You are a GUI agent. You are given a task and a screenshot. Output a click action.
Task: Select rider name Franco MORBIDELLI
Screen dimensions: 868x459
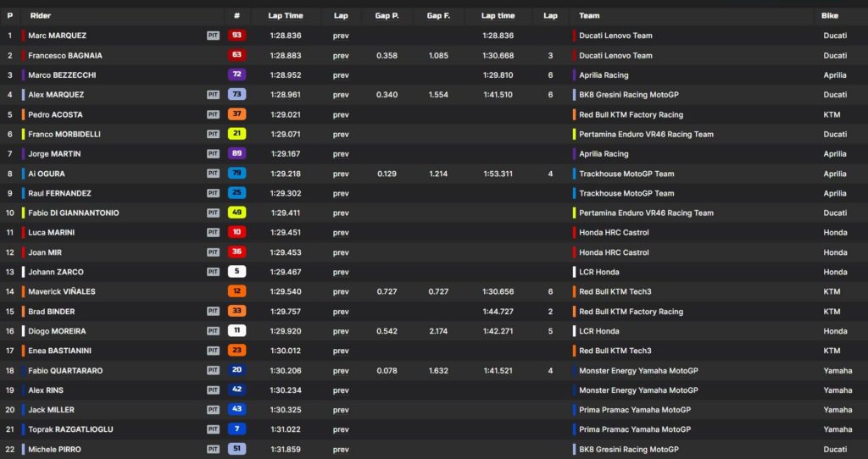[x=64, y=134]
